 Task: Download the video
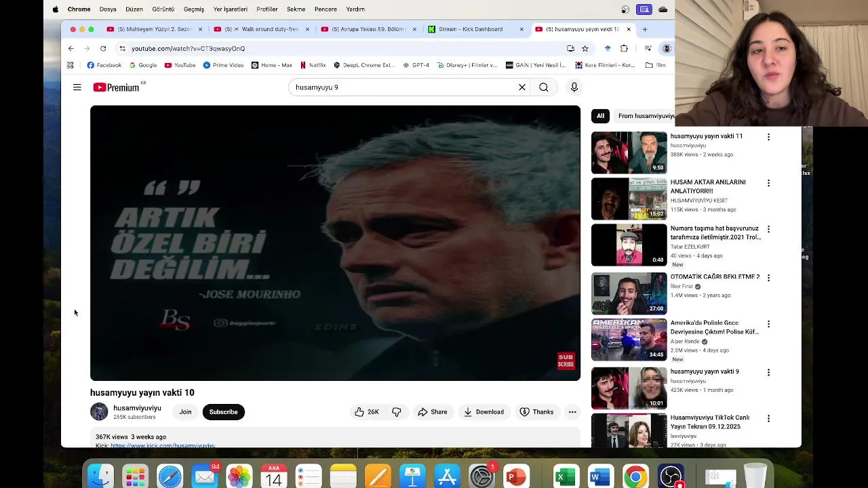(x=484, y=412)
